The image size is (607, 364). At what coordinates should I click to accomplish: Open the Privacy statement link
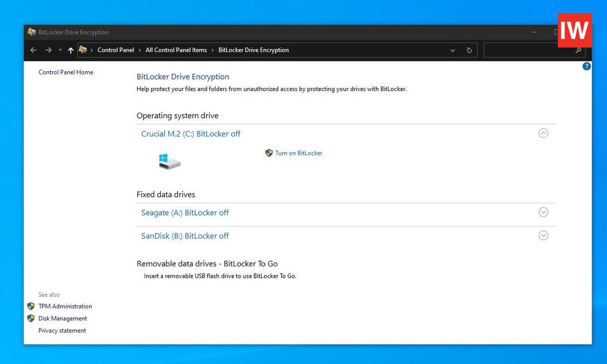(x=62, y=330)
